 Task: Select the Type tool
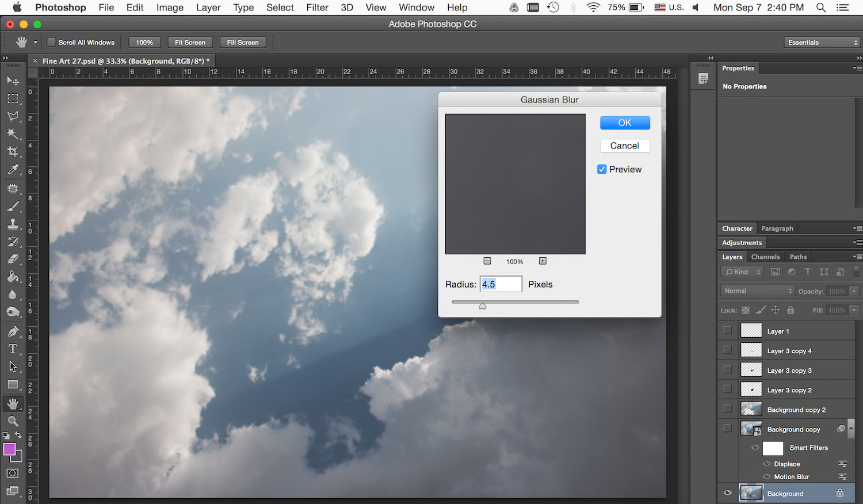pyautogui.click(x=13, y=349)
